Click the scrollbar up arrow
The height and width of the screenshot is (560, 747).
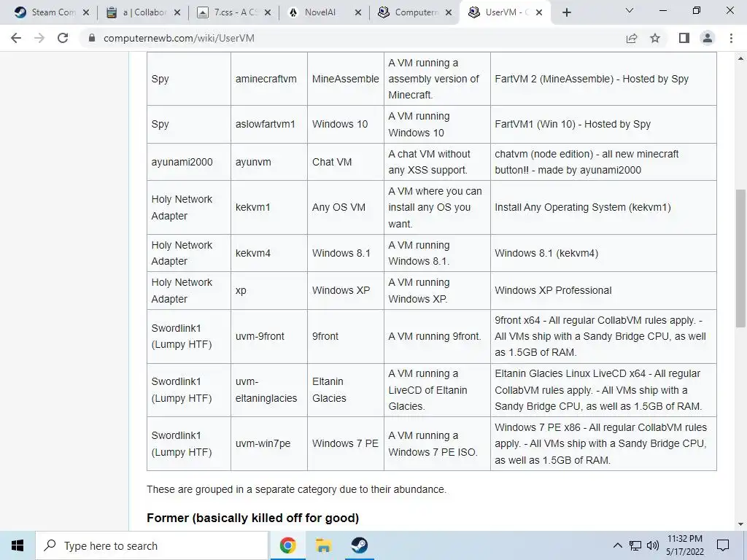(740, 58)
